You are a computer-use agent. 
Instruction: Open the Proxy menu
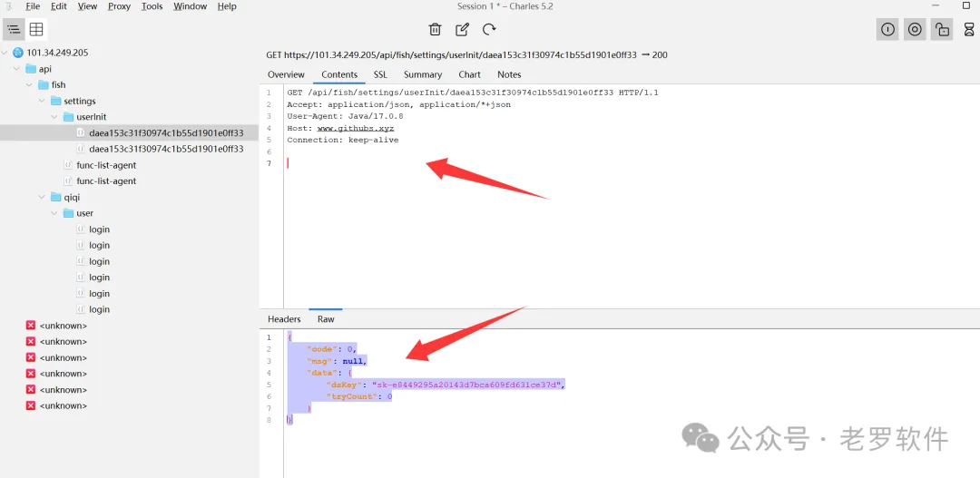click(120, 6)
